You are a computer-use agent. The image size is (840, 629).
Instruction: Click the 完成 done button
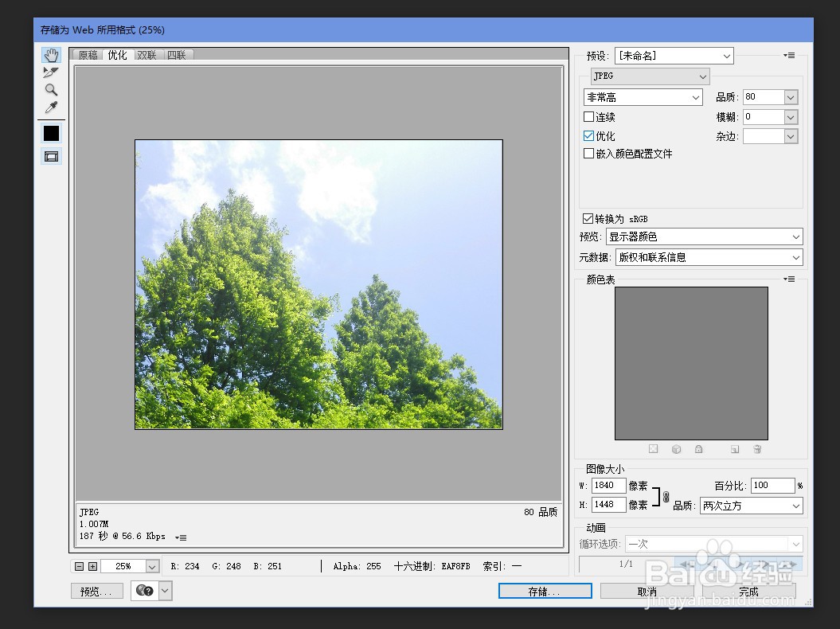(x=748, y=591)
